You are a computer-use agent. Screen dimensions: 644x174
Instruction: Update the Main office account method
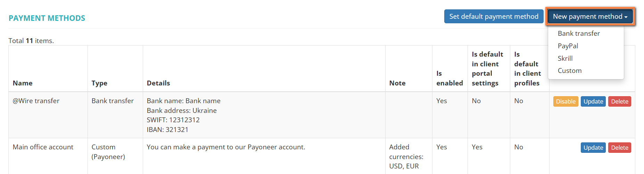pos(593,148)
